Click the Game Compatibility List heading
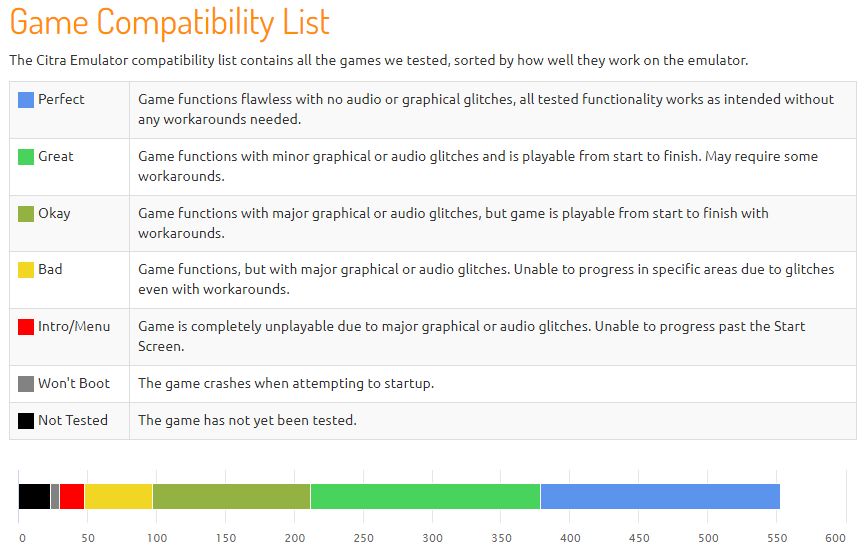 170,23
